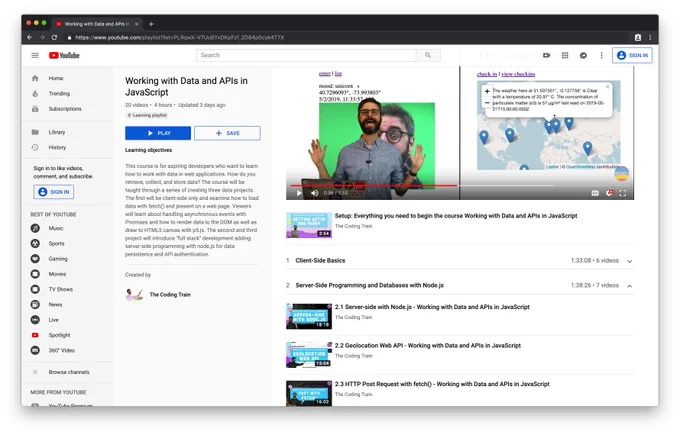Open 2.1 Server-side with Node.js thumbnail
Screen dimensions: 680x435
309,316
